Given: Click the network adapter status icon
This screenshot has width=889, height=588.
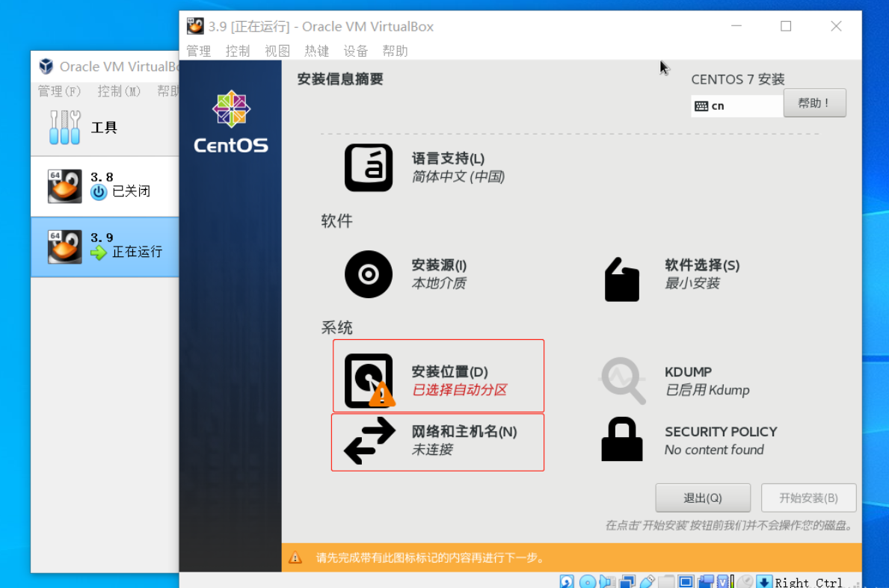Looking at the screenshot, I should pos(627,581).
